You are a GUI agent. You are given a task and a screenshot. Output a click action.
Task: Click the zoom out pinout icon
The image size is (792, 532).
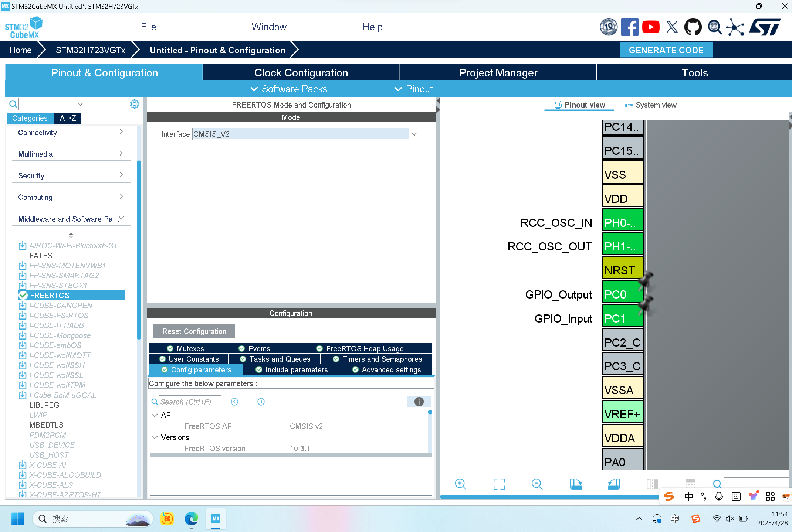click(537, 484)
